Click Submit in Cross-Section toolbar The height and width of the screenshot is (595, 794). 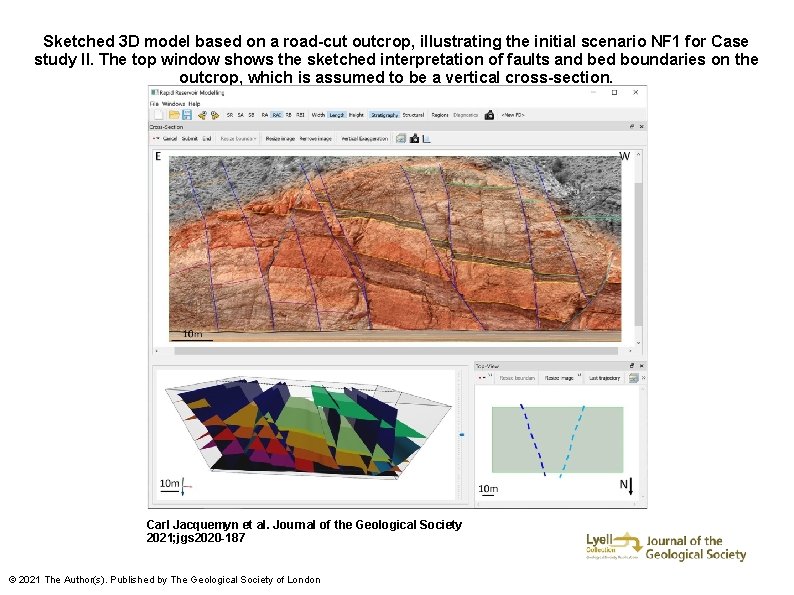coord(189,139)
